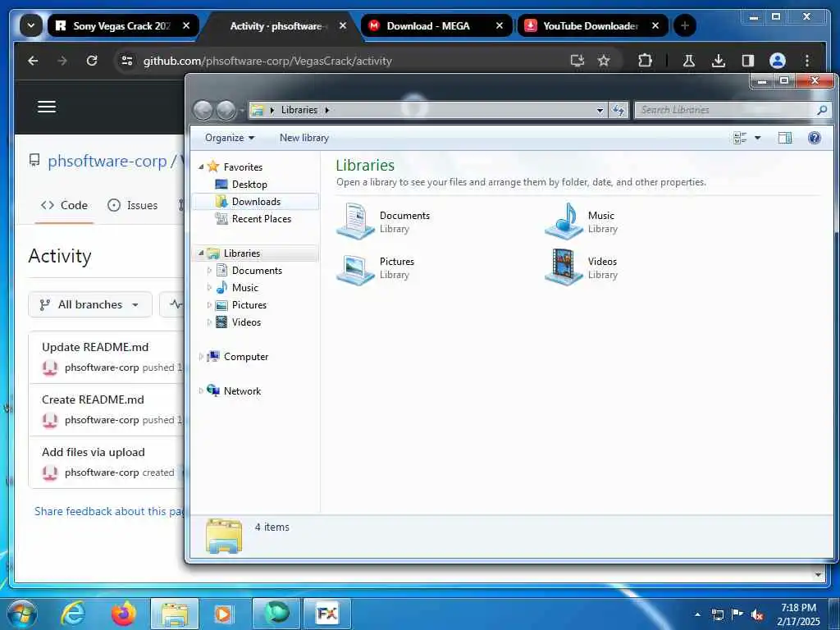Screen dimensions: 840x630
Task: Close the Download - MEGA tab
Action: (x=500, y=25)
